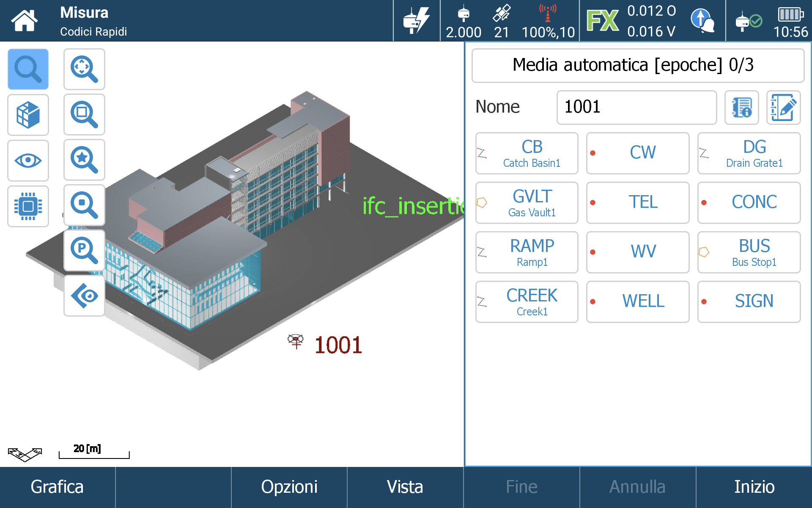
Task: Zoom to current position icon
Action: click(84, 205)
